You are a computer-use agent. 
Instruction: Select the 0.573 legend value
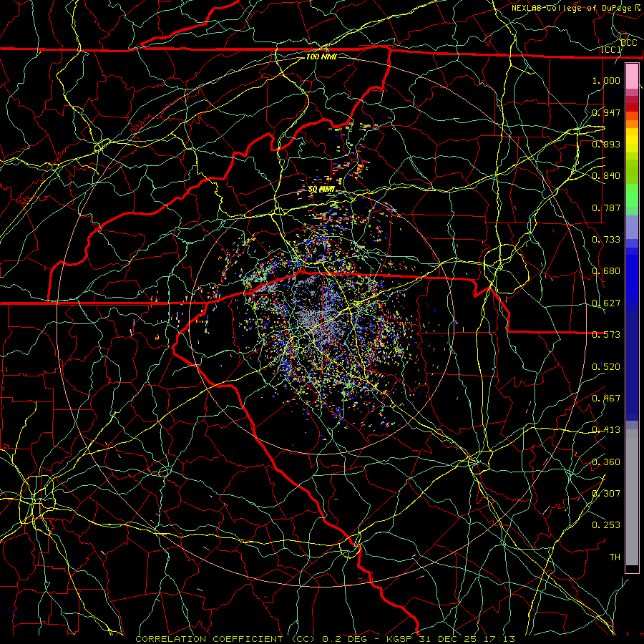[x=606, y=335]
